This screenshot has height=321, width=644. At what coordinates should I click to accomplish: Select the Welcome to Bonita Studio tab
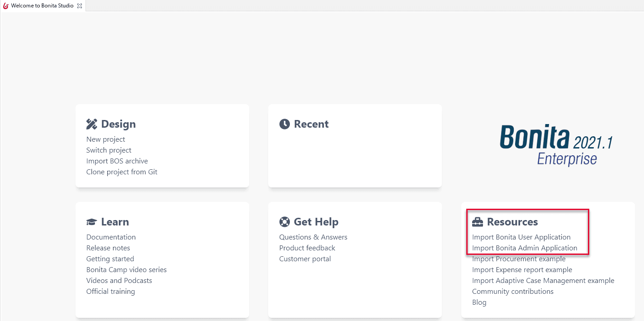[x=42, y=6]
